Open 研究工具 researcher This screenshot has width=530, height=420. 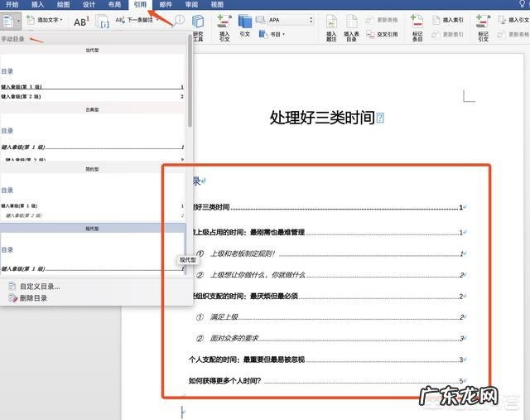coord(198,28)
